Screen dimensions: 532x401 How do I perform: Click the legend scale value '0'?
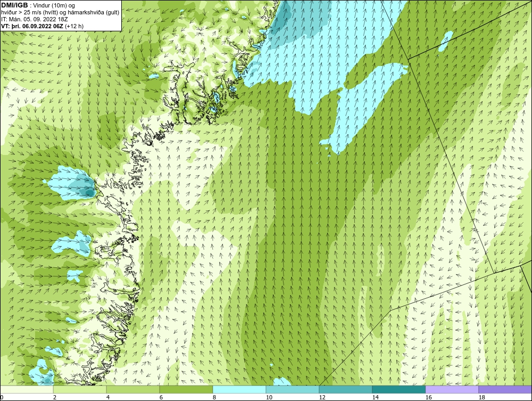[x=2, y=397]
